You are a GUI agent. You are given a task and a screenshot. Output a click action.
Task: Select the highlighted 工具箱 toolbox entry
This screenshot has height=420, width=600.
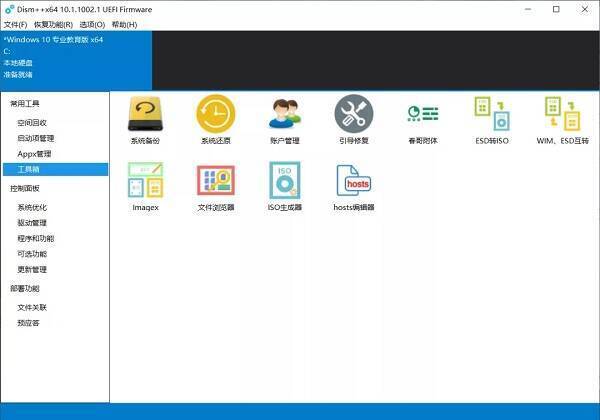click(56, 169)
